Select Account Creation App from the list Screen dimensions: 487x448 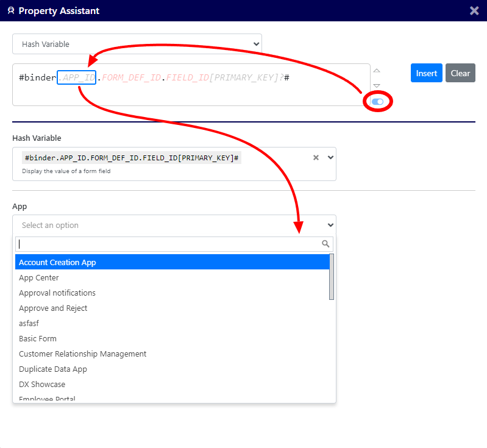(x=57, y=262)
